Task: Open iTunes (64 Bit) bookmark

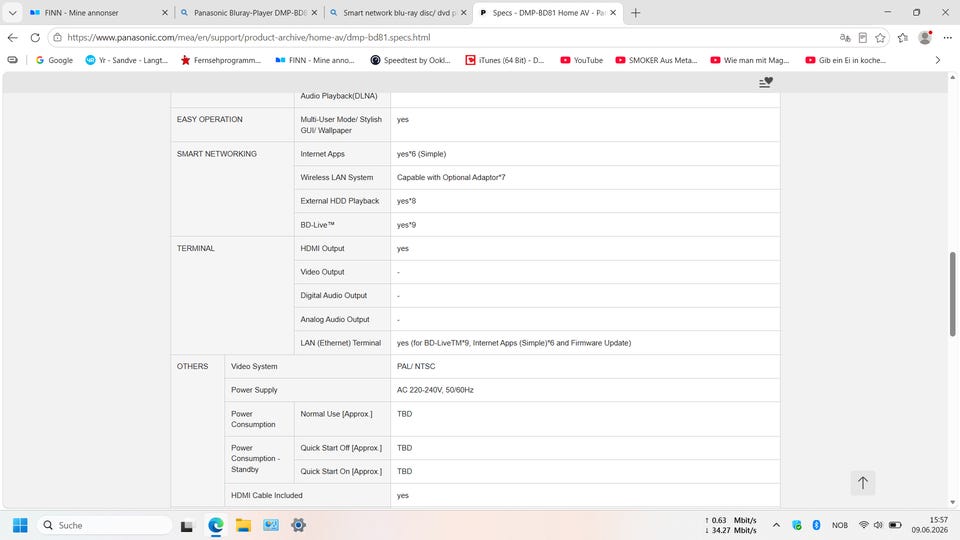Action: [504, 60]
